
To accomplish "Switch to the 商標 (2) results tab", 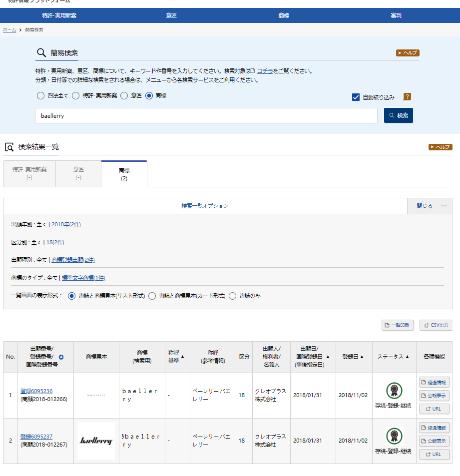I will pos(124,174).
